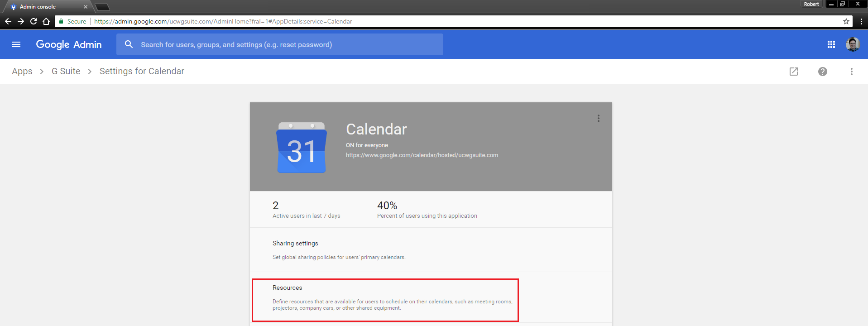Open page more options menu

tap(852, 72)
